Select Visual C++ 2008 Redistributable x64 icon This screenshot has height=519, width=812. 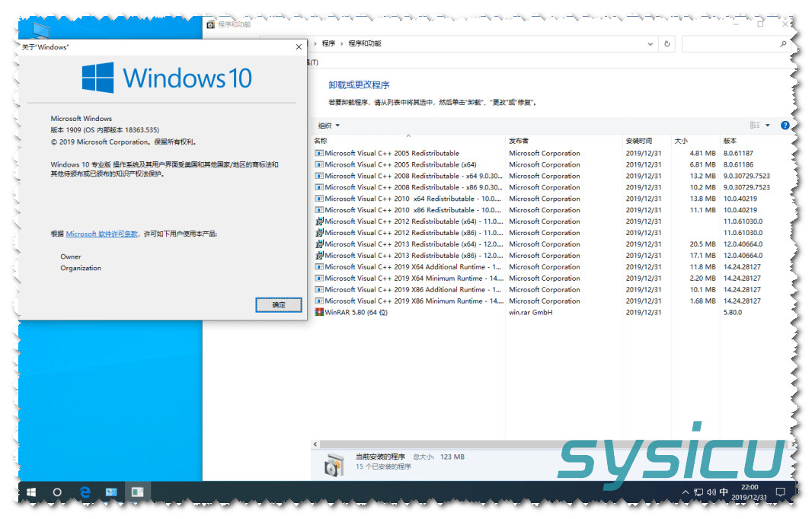pos(319,176)
